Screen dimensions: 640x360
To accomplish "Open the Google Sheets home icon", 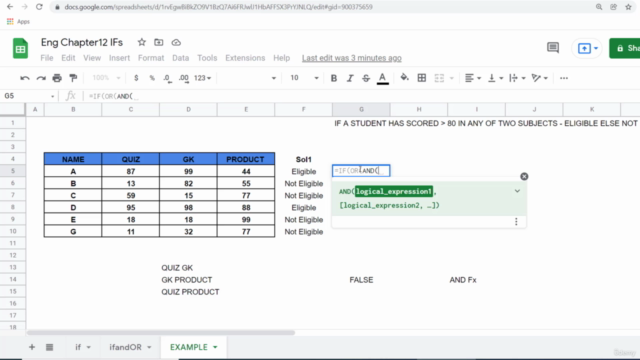I will click(x=20, y=49).
